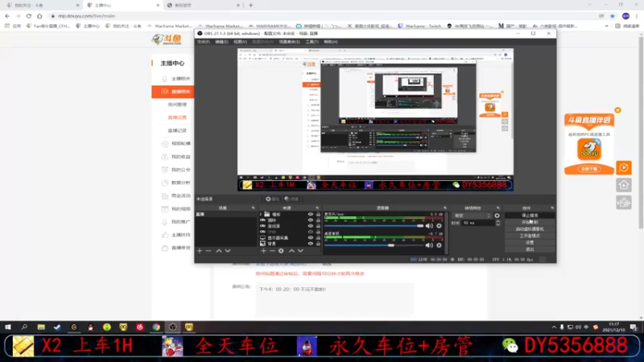Switch to OBS Studio in the taskbar
This screenshot has width=644, height=362.
(x=172, y=327)
